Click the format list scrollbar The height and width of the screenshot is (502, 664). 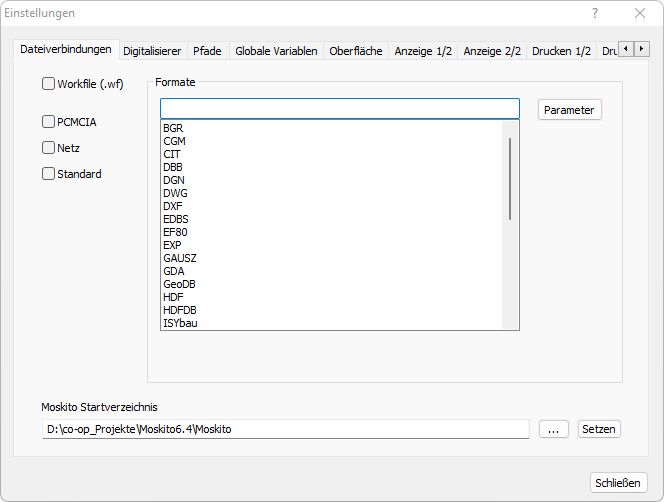[x=510, y=180]
